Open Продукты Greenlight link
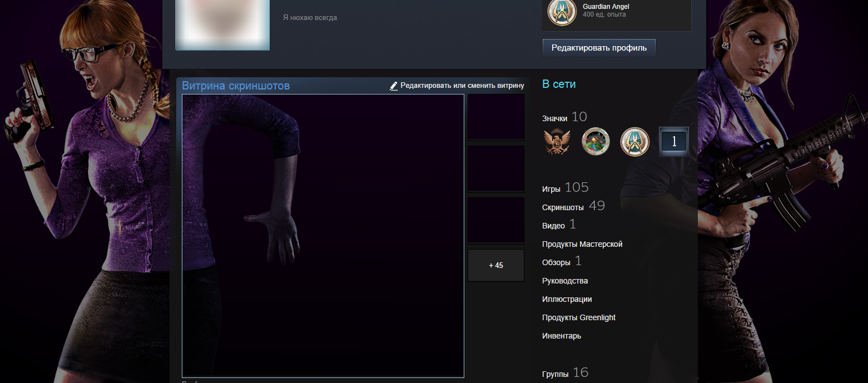868x383 pixels. click(579, 317)
